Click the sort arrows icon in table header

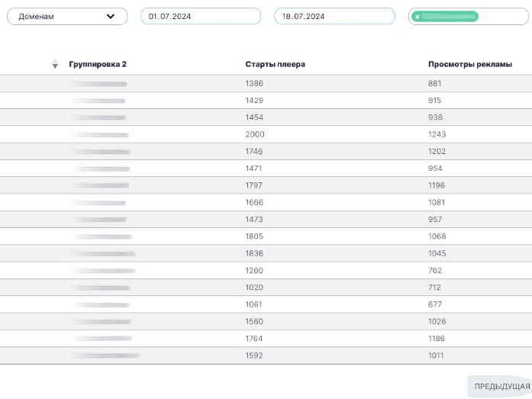(55, 65)
